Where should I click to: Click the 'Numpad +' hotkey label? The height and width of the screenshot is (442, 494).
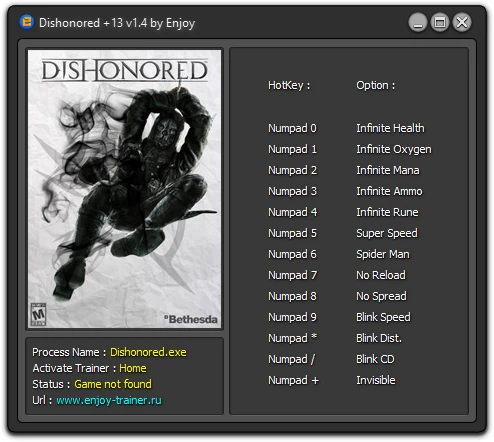[x=293, y=380]
